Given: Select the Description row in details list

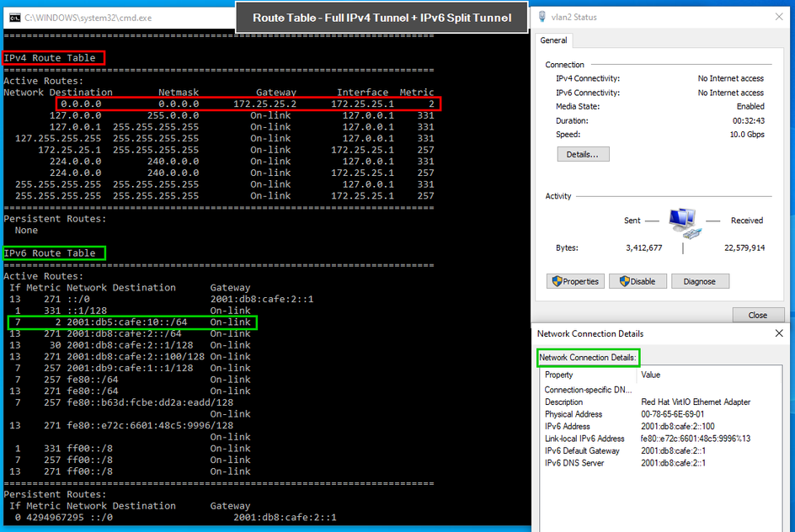Looking at the screenshot, I should coord(659,402).
